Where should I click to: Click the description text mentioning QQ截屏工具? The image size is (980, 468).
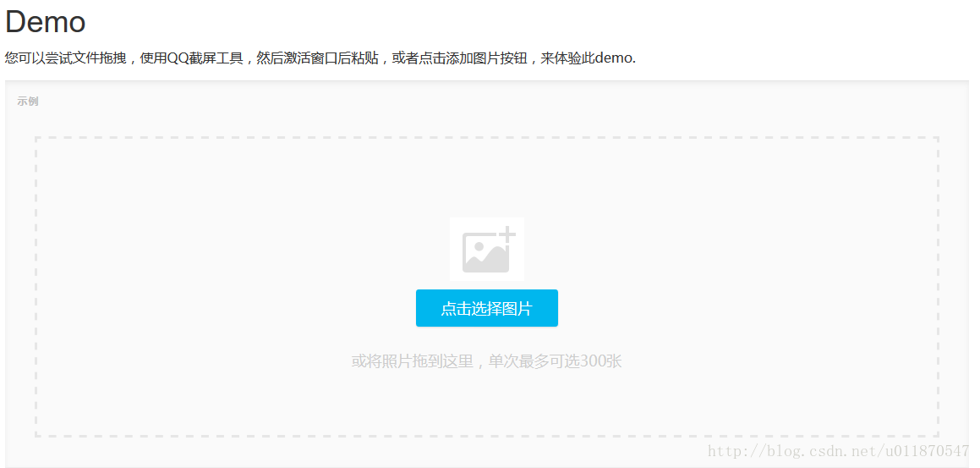320,58
